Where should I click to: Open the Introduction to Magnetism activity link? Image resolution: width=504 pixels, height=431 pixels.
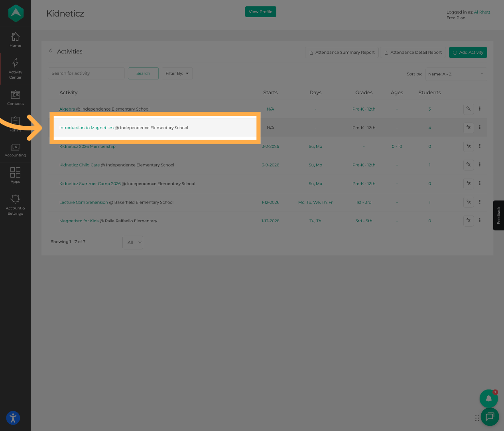coord(87,128)
